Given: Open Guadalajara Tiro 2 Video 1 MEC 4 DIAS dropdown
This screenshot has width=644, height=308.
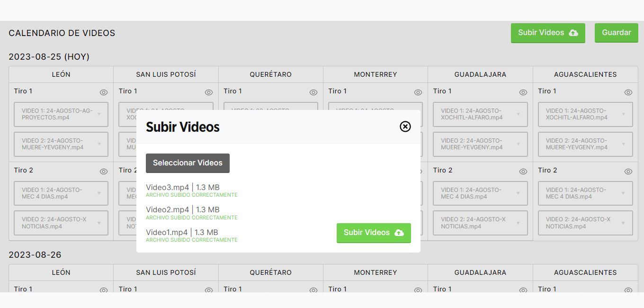Looking at the screenshot, I should click(480, 193).
